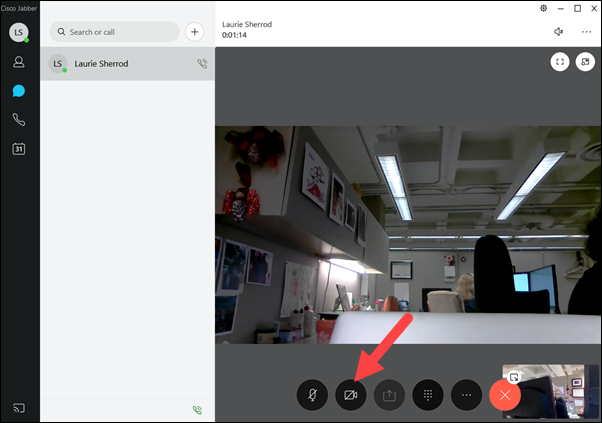Select the Laurie Sherrod conversation row
602x423 pixels.
tap(127, 64)
